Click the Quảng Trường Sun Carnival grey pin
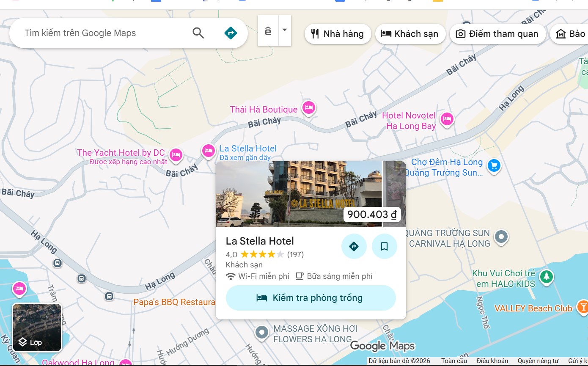 pyautogui.click(x=501, y=237)
